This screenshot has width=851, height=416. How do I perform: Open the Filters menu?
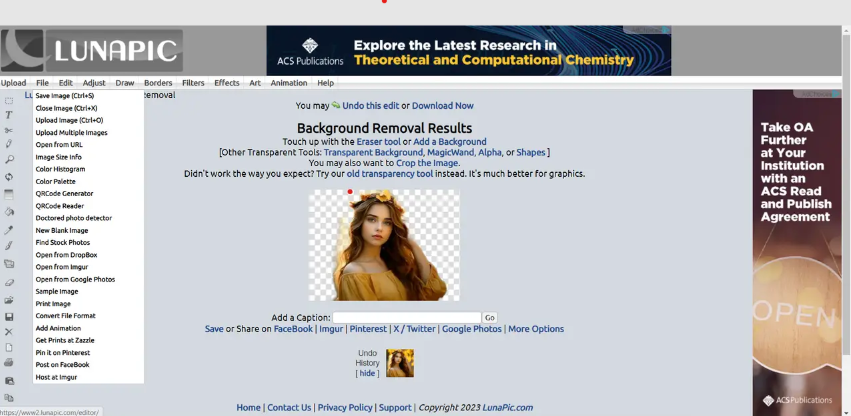coord(193,83)
